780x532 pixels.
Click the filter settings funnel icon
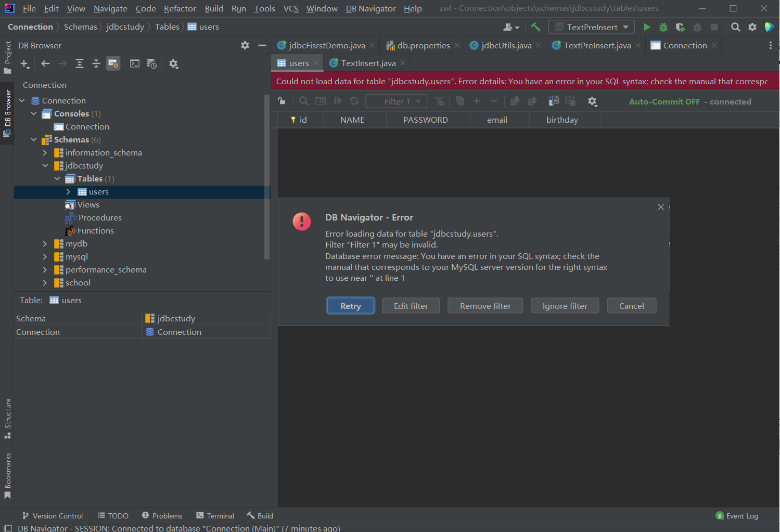coord(439,101)
